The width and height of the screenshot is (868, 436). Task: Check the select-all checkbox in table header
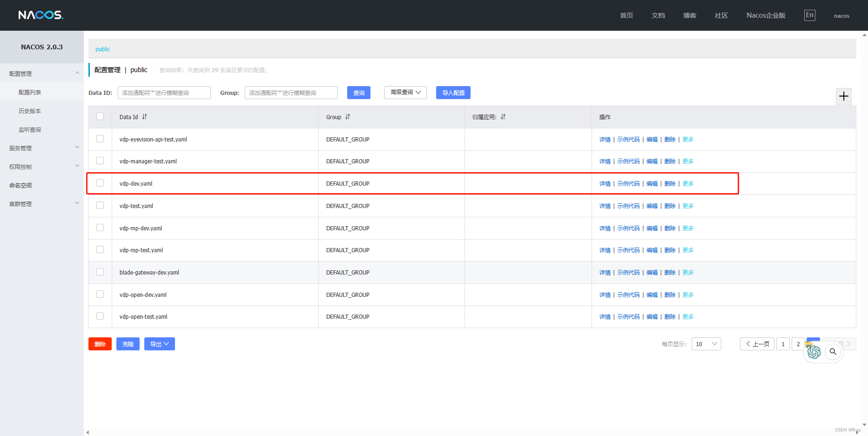coord(100,116)
